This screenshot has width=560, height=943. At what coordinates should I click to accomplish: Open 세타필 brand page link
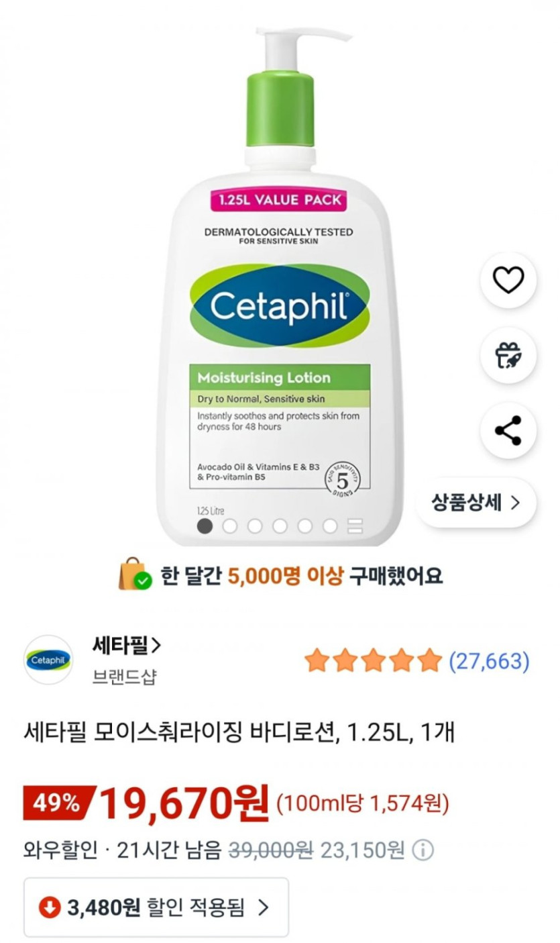pos(127,646)
